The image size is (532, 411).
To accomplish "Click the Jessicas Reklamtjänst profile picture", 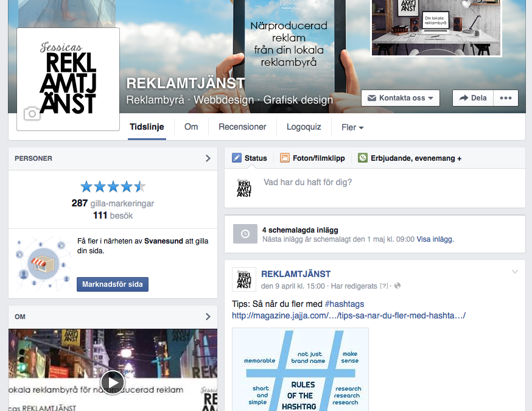I will click(68, 79).
